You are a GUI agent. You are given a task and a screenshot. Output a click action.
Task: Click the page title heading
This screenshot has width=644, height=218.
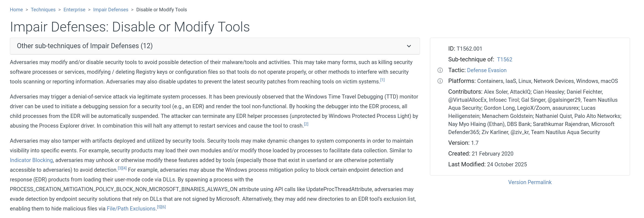click(130, 27)
